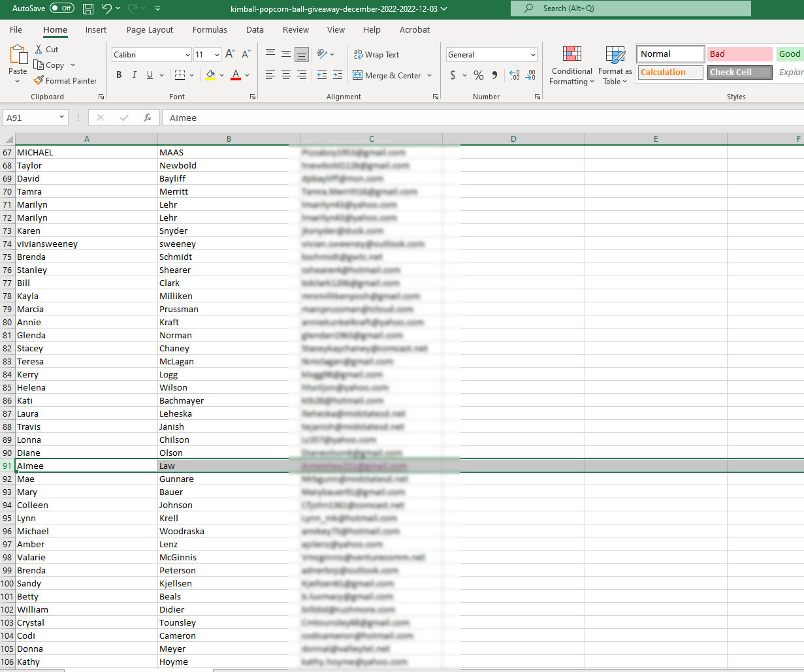Expand the Name Box dropdown arrow
This screenshot has width=804, height=672.
62,118
